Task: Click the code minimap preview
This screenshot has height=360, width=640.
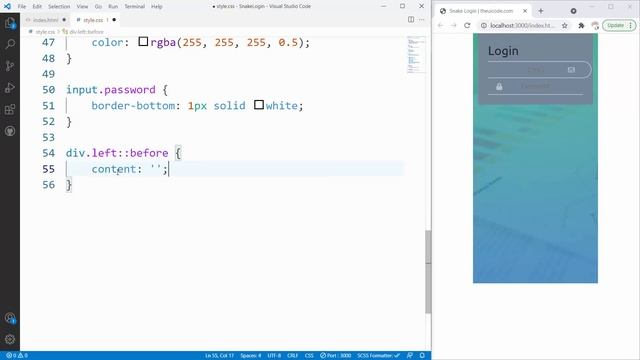Action: point(416,55)
